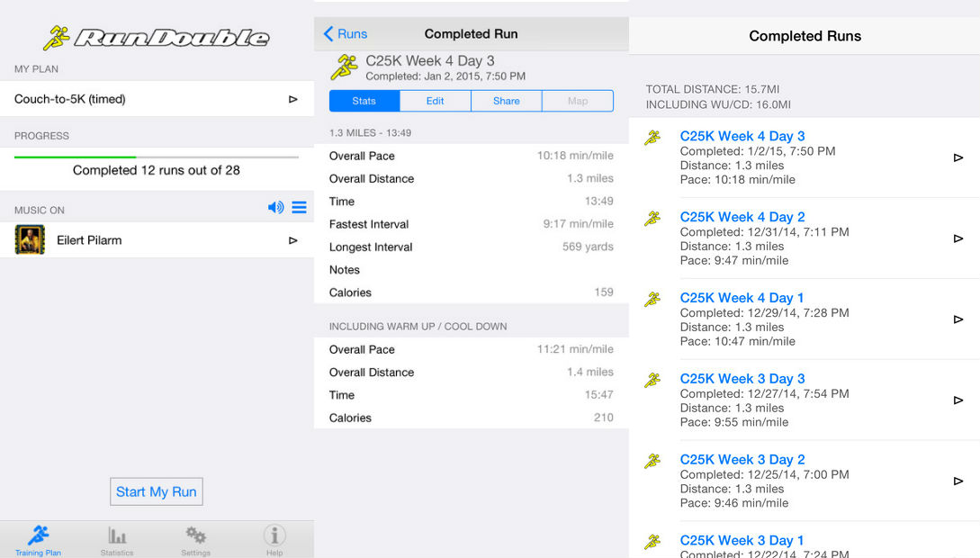The width and height of the screenshot is (980, 558).
Task: Select the Stats segment
Action: (x=364, y=101)
